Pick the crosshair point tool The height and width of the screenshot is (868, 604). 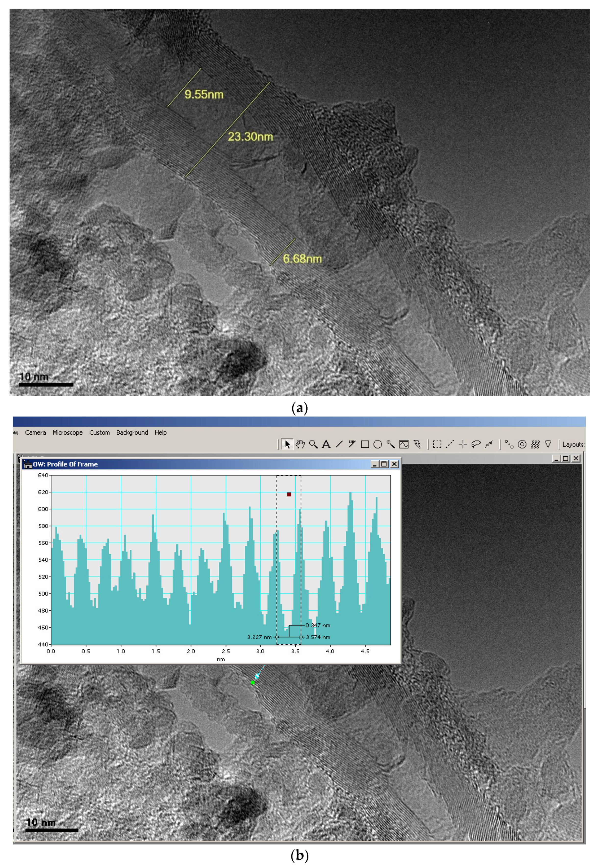(x=463, y=444)
